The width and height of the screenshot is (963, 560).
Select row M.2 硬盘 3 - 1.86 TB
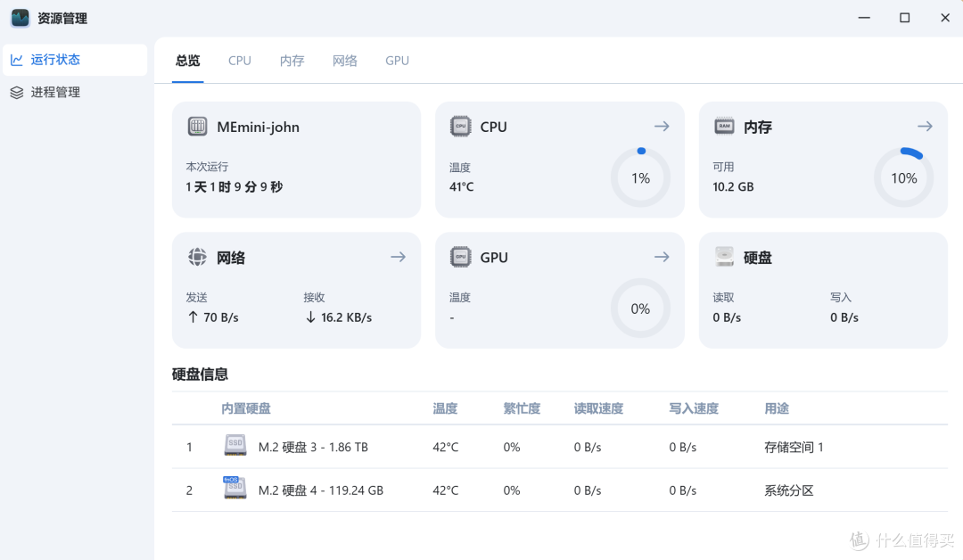[x=559, y=447]
